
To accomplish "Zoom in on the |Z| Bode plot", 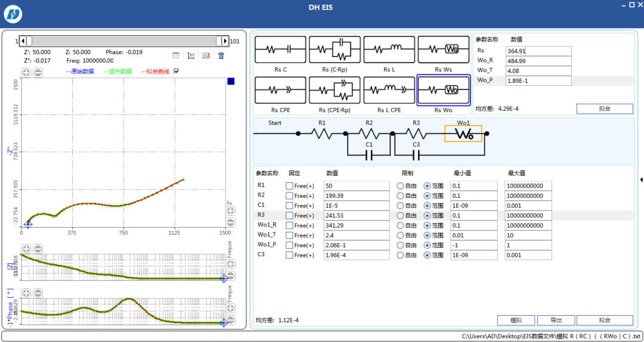I will (26, 249).
